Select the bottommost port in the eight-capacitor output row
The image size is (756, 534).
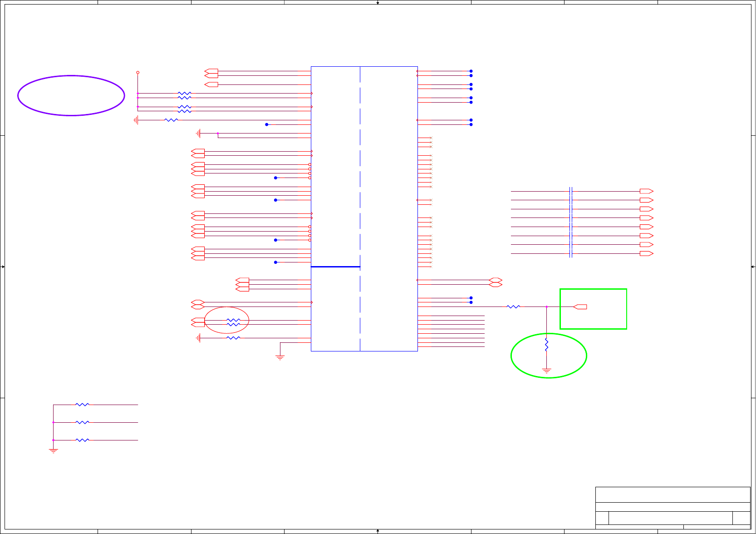click(x=647, y=253)
